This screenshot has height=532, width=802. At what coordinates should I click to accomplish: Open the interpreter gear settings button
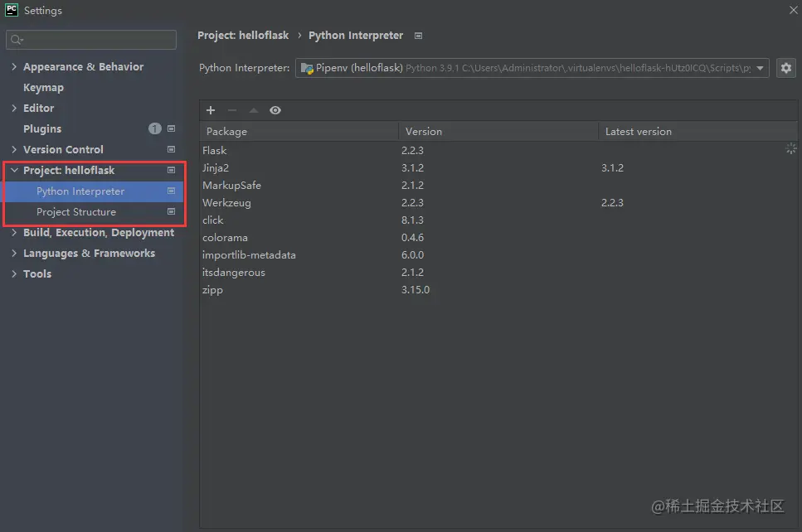click(786, 68)
